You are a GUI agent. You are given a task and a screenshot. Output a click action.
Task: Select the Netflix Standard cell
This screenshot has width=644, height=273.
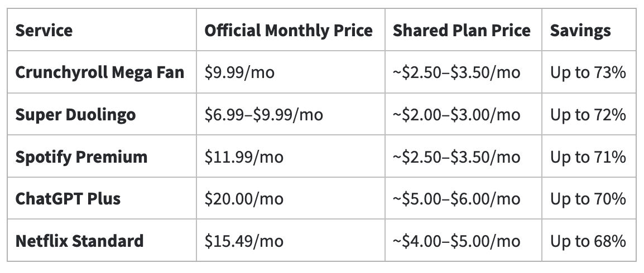point(79,241)
